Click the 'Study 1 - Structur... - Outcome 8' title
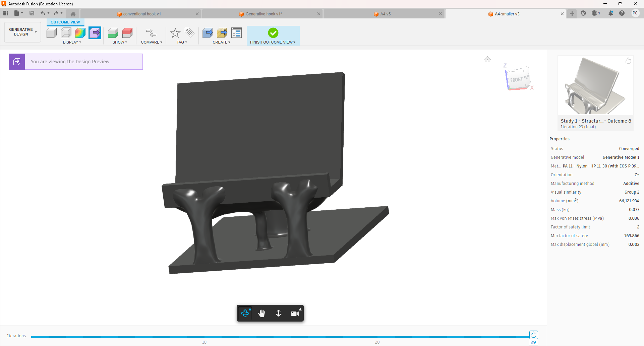This screenshot has height=346, width=644. point(596,121)
